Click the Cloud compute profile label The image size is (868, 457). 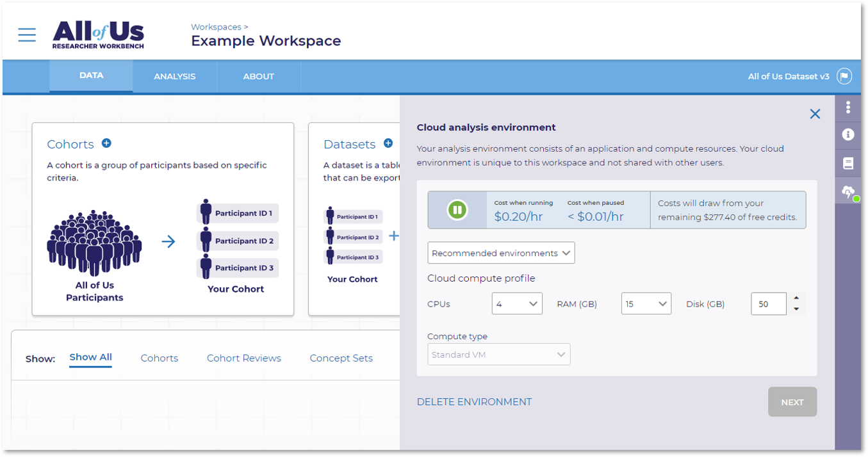pyautogui.click(x=481, y=278)
